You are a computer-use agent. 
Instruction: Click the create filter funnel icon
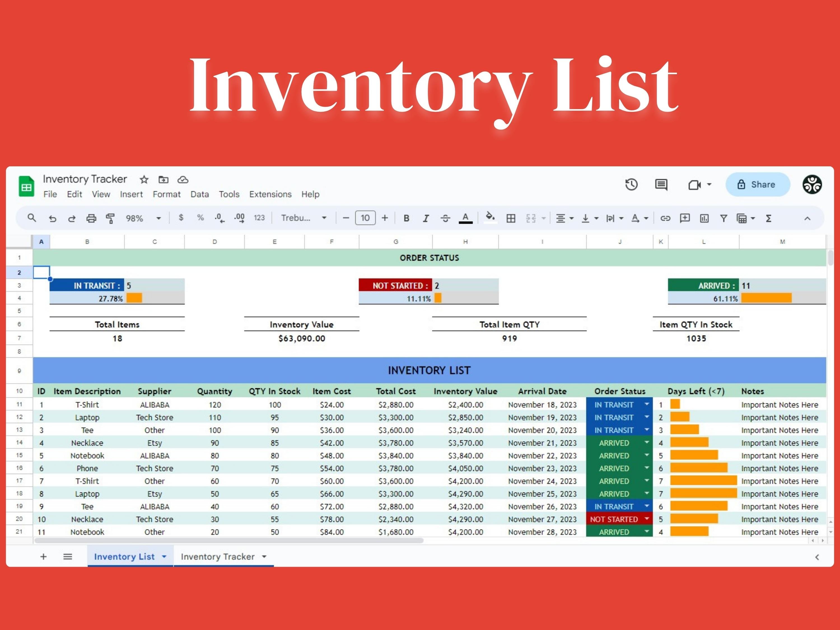click(x=724, y=218)
